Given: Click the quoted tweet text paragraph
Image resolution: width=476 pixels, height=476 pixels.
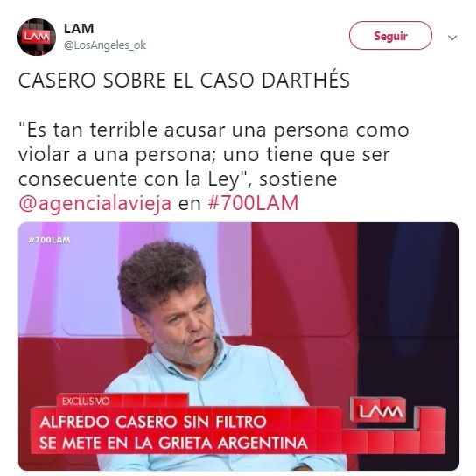Looking at the screenshot, I should point(213,166).
